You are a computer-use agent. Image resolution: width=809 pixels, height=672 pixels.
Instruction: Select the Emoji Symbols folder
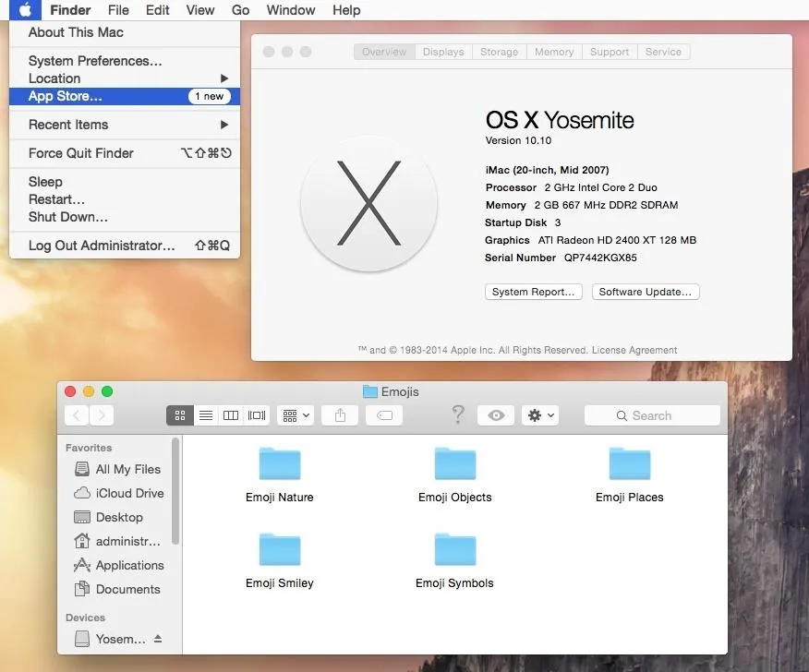(x=454, y=561)
